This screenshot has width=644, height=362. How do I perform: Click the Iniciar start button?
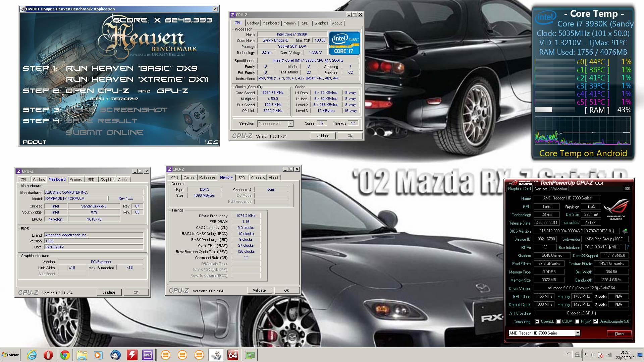point(10,355)
